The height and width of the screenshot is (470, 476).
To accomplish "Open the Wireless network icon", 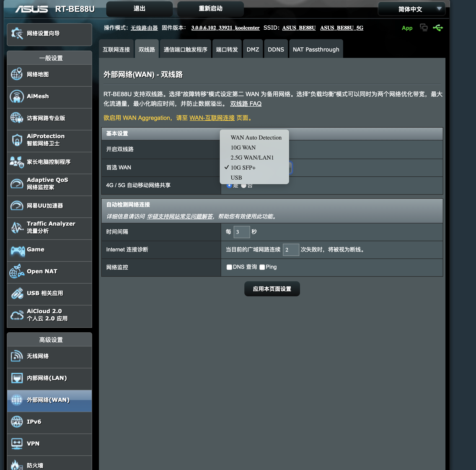I will [x=17, y=356].
